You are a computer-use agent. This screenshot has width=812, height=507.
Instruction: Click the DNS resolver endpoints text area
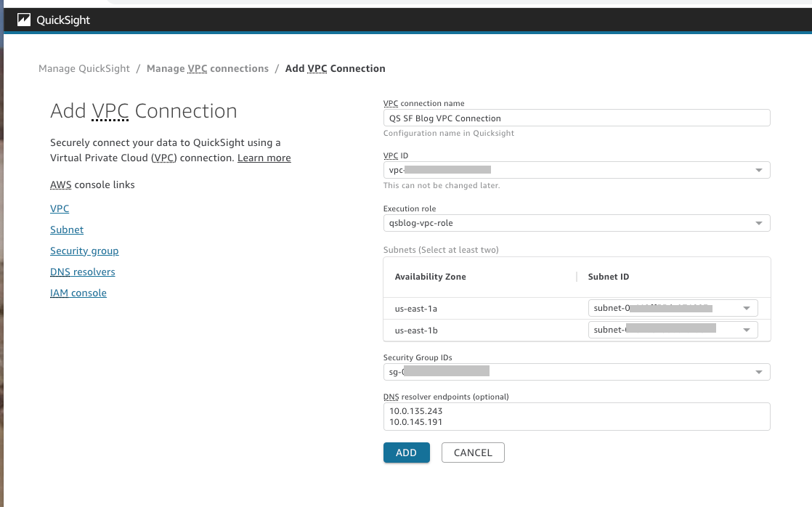(577, 416)
